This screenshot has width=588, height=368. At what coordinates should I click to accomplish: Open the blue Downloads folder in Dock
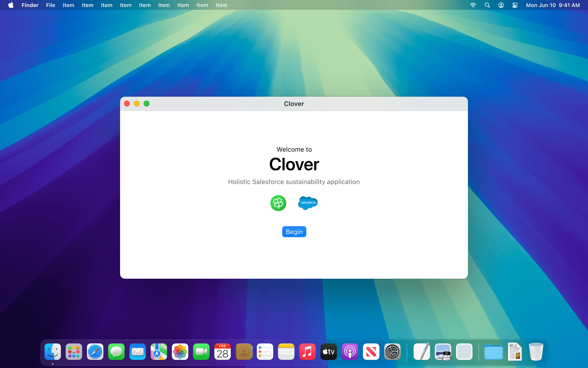click(493, 352)
